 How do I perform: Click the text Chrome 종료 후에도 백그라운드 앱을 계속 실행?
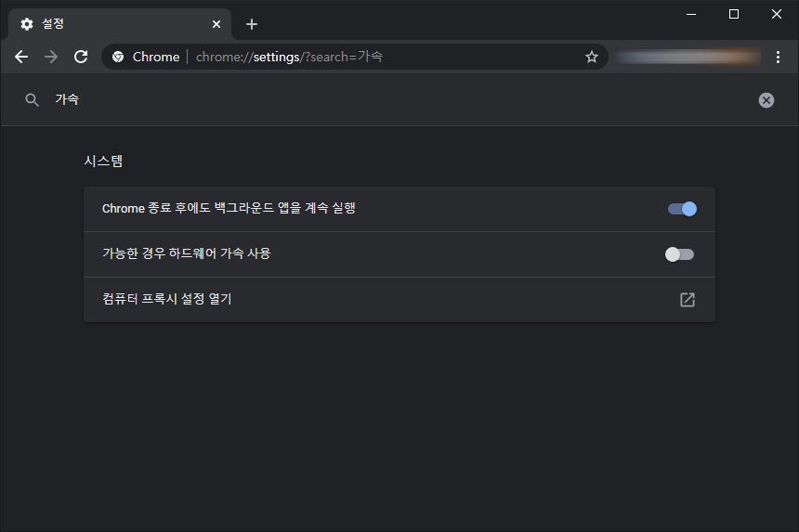(x=229, y=208)
